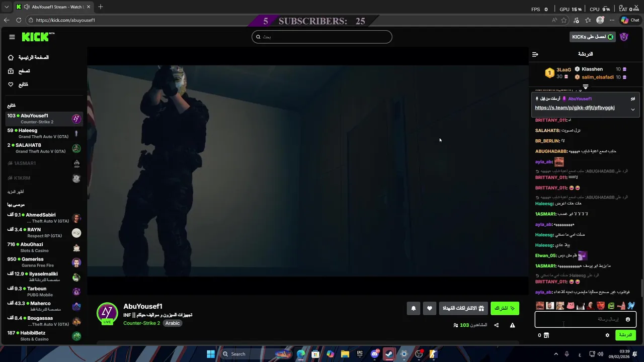This screenshot has height=362, width=644.
Task: Open offline K1KRM channel in sidebar
Action: 44,178
